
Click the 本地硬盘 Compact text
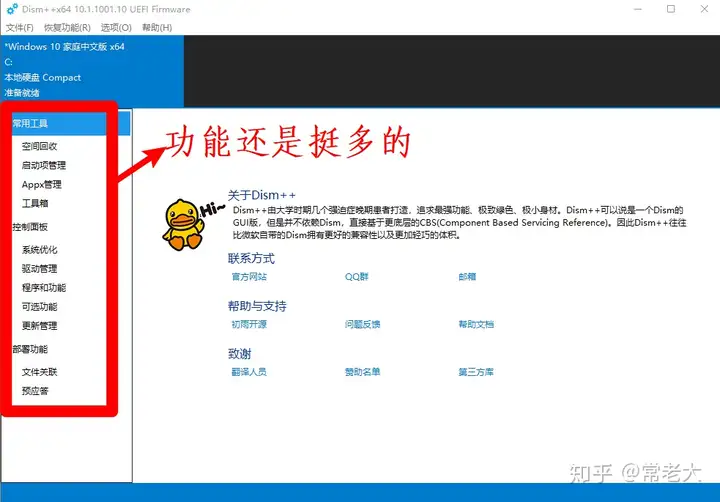pyautogui.click(x=43, y=78)
